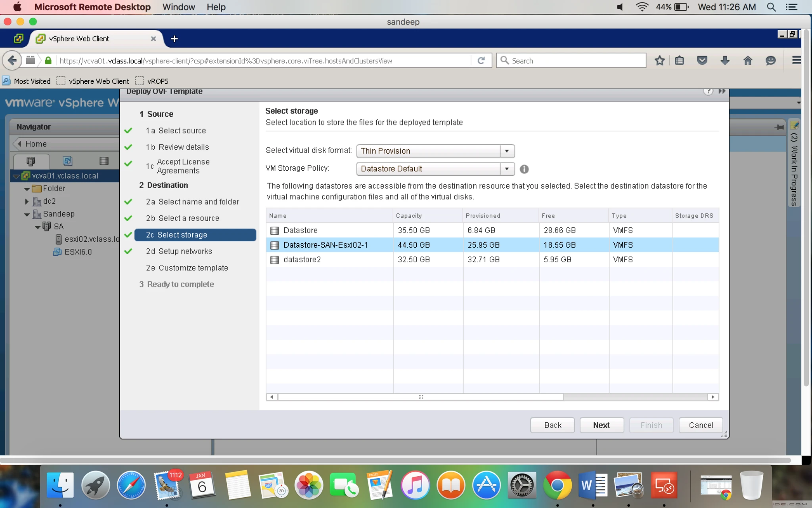Expand the dc2 datacenter node
This screenshot has width=812, height=508.
pyautogui.click(x=27, y=202)
